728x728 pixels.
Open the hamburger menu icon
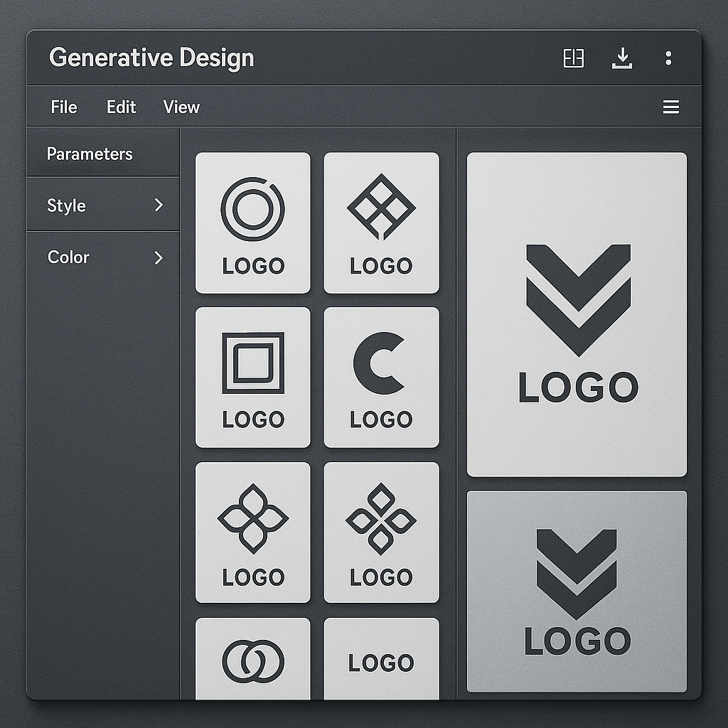[670, 107]
